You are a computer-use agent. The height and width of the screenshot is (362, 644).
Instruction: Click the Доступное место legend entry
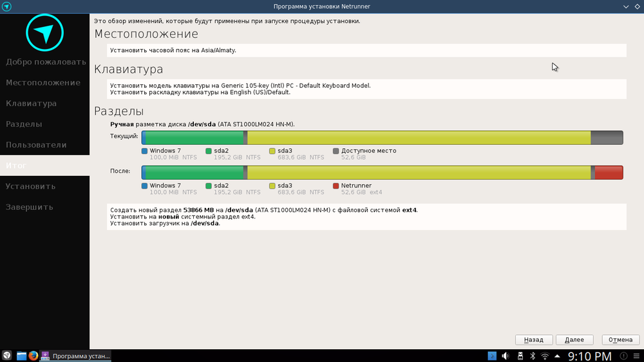tap(365, 154)
